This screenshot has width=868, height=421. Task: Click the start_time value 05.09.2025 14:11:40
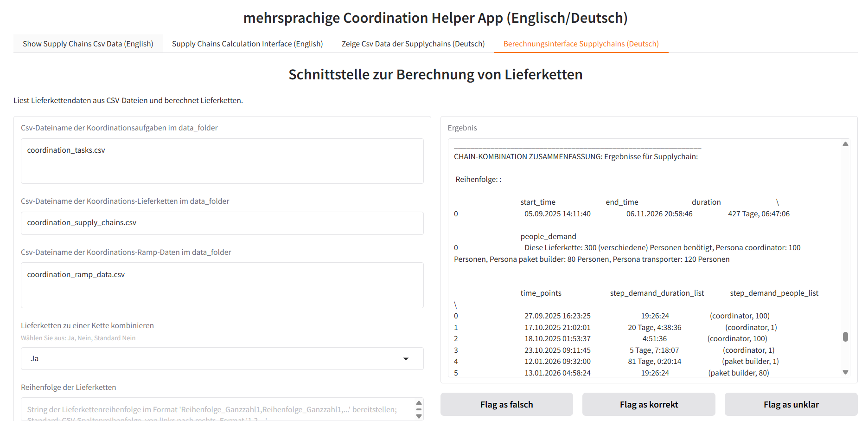(x=557, y=214)
